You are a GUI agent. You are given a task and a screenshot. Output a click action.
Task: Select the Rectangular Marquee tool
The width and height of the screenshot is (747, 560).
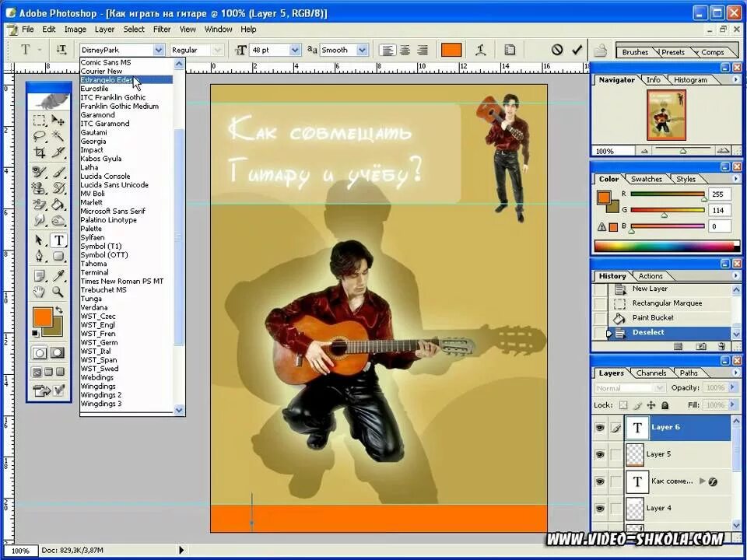click(x=39, y=120)
